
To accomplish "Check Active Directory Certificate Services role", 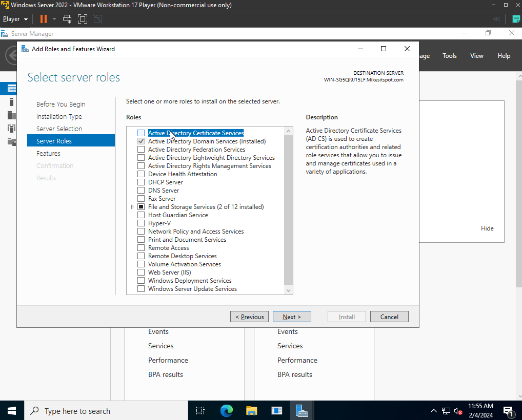I will [141, 133].
